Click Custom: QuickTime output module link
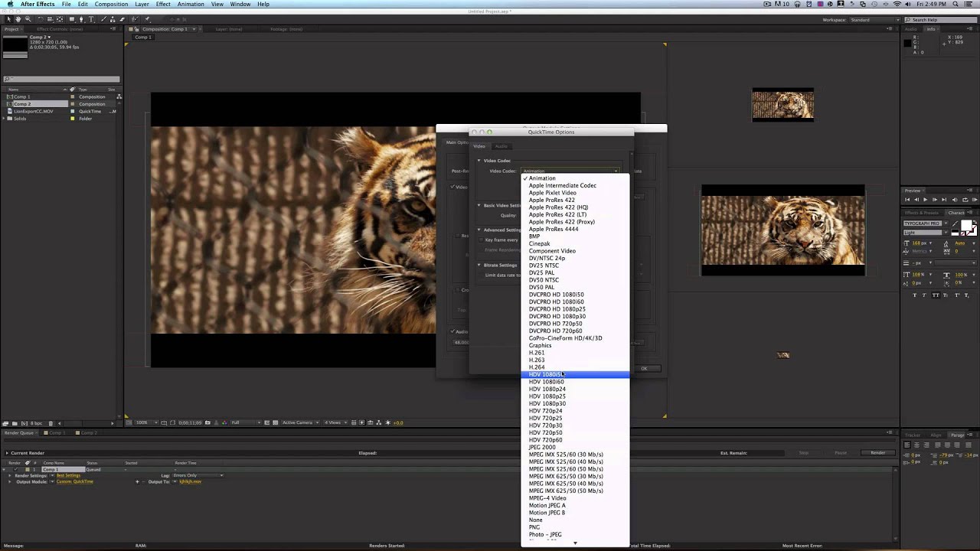 75,481
